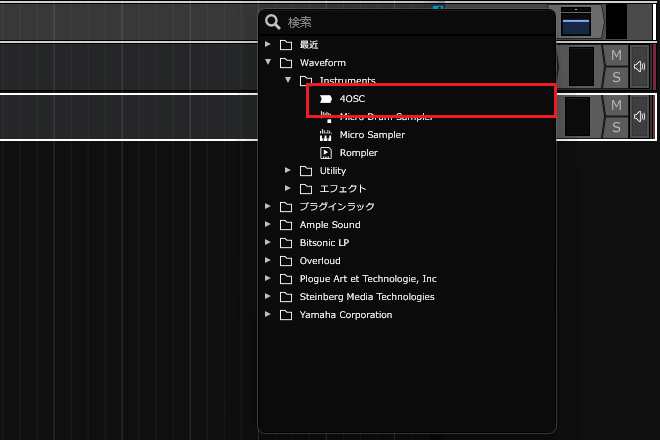
Task: Open the Steinberg Media Technologies folder
Action: tap(366, 297)
